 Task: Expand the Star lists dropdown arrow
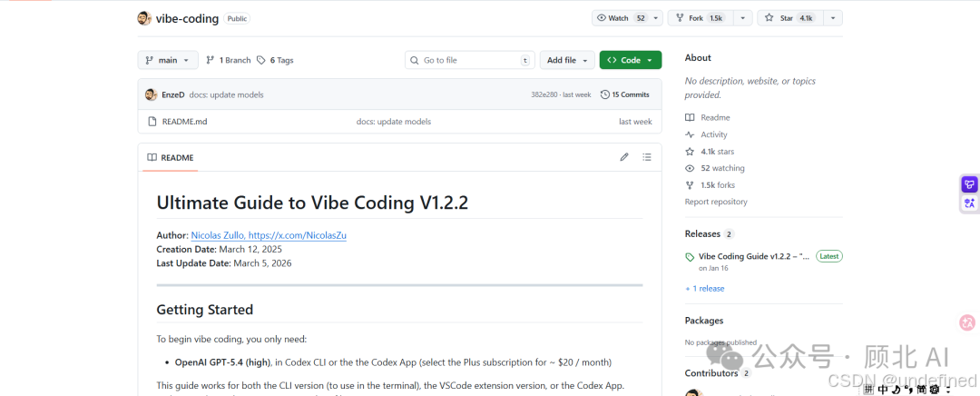[x=832, y=18]
